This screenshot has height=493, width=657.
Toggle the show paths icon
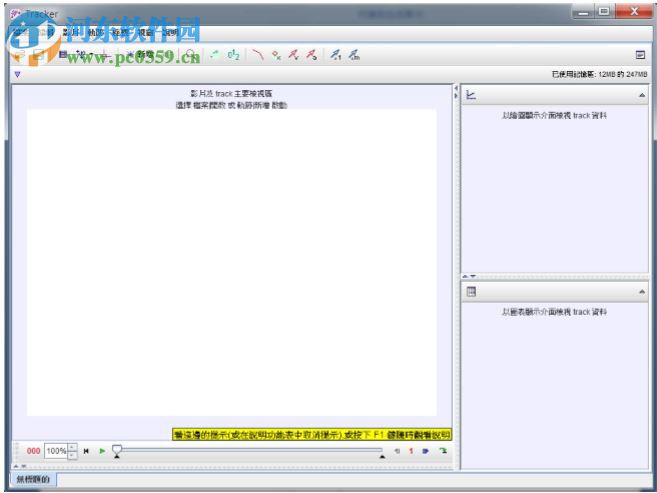point(258,55)
